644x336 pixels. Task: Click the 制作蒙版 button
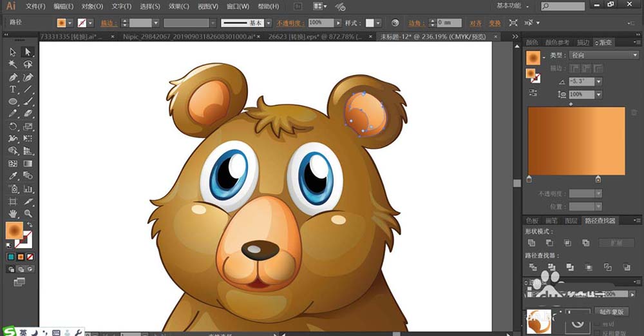(611, 312)
